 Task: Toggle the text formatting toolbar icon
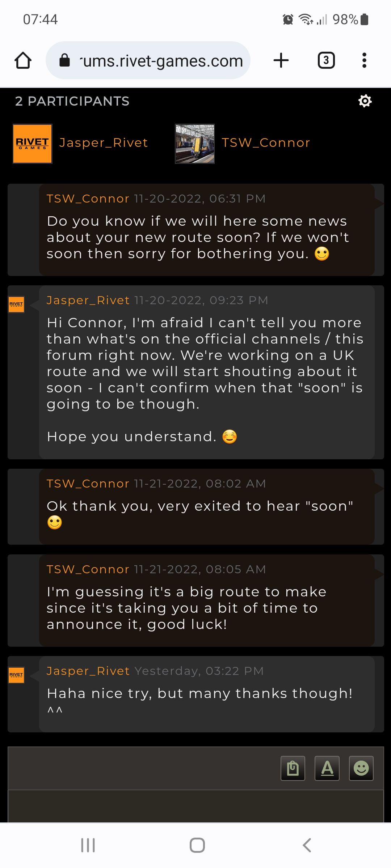(327, 768)
